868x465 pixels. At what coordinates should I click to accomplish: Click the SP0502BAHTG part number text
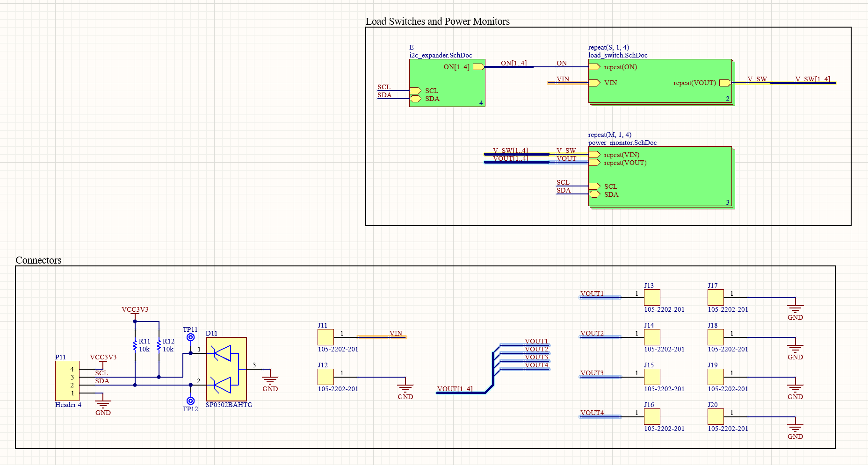tap(229, 405)
